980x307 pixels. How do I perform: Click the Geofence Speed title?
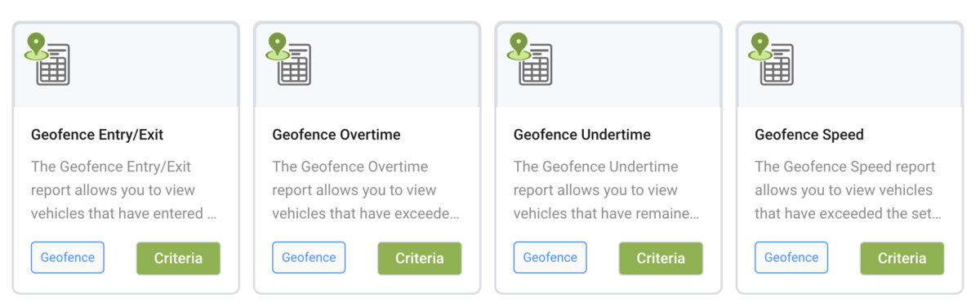[x=809, y=135]
